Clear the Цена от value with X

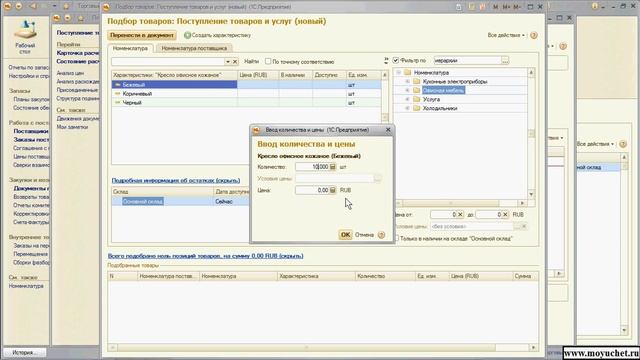[x=460, y=215]
